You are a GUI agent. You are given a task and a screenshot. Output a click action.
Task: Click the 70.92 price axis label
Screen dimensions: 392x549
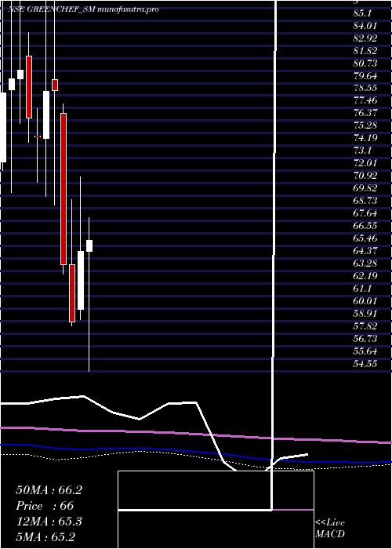[x=365, y=176]
